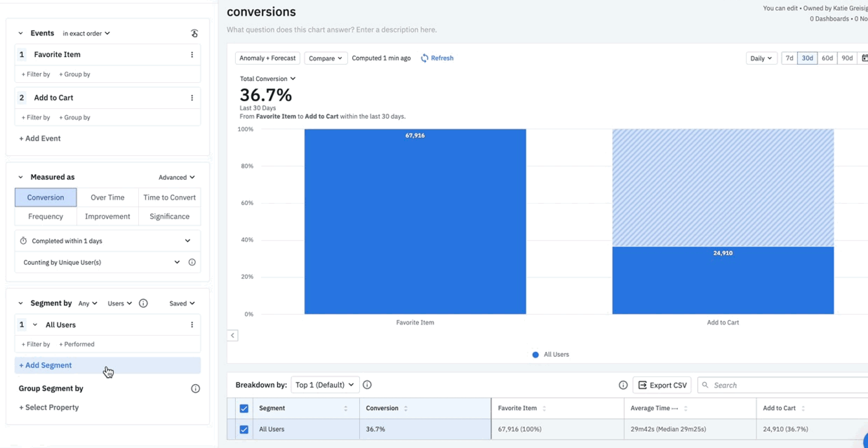
Task: Open the three-dot menu on Favorite Item event
Action: [192, 54]
